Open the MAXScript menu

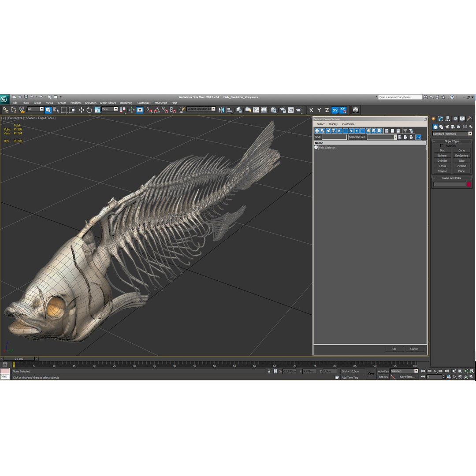click(x=160, y=103)
